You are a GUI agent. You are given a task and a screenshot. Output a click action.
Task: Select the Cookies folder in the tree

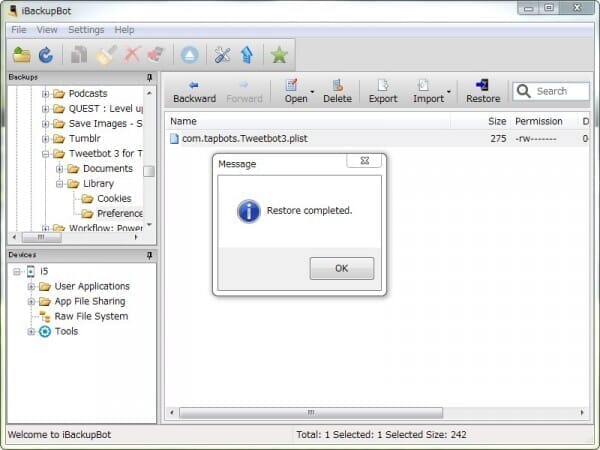[x=113, y=199]
